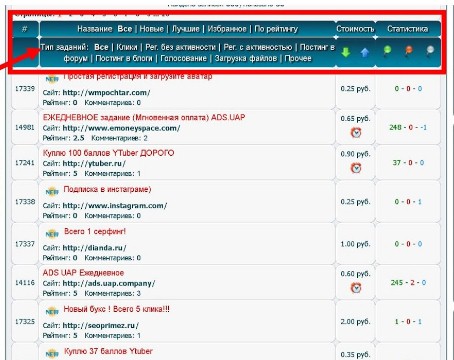This screenshot has width=454, height=360.
Task: Sort cost descending with green down arrow
Action: [346, 52]
